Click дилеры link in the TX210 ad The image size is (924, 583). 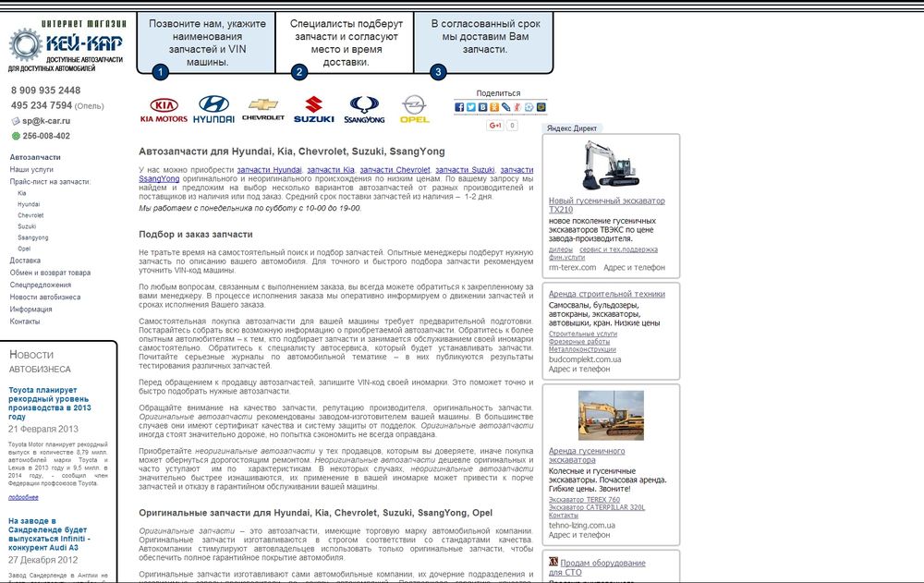pyautogui.click(x=561, y=249)
